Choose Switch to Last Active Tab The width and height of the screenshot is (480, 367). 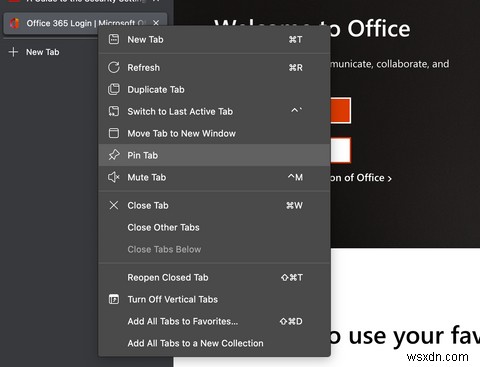[214, 111]
